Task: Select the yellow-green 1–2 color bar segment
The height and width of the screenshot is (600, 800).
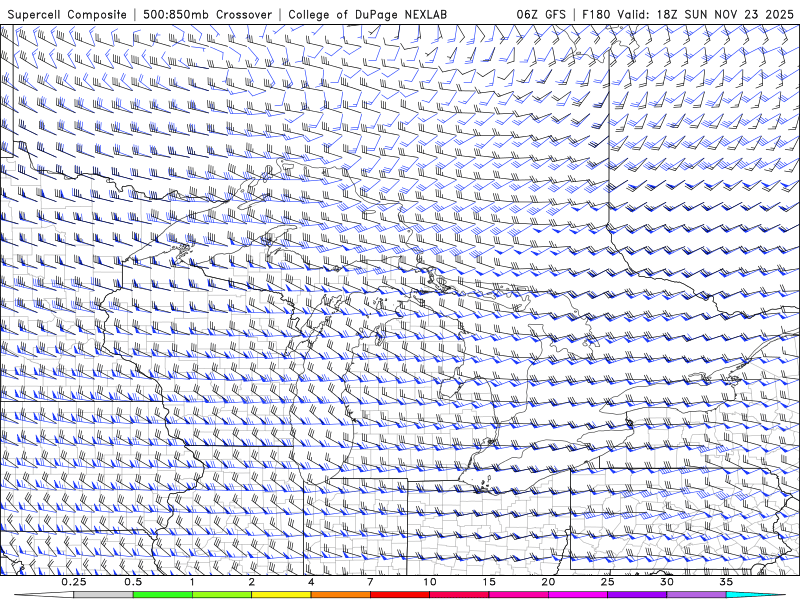Action: coord(222,595)
